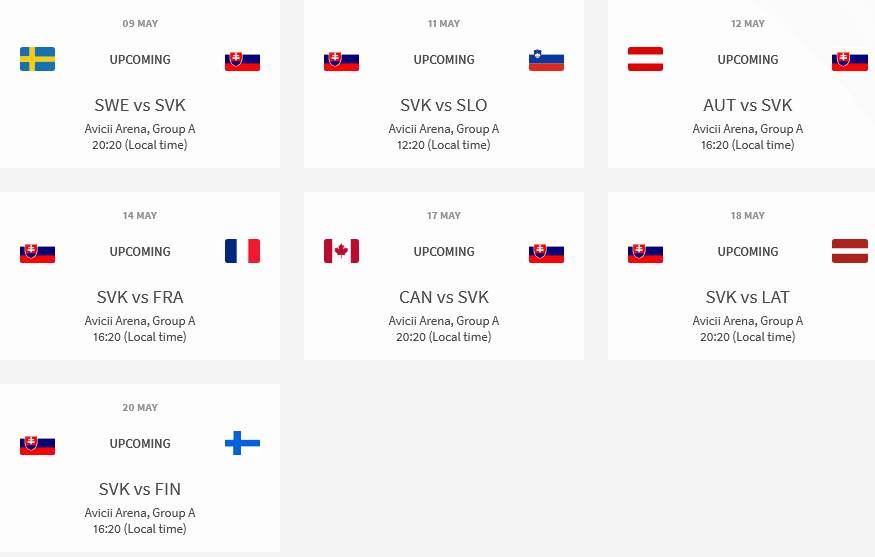Screen dimensions: 875x557
Task: Click the Sweden flag in SWE vs SVK card
Action: coord(37,59)
